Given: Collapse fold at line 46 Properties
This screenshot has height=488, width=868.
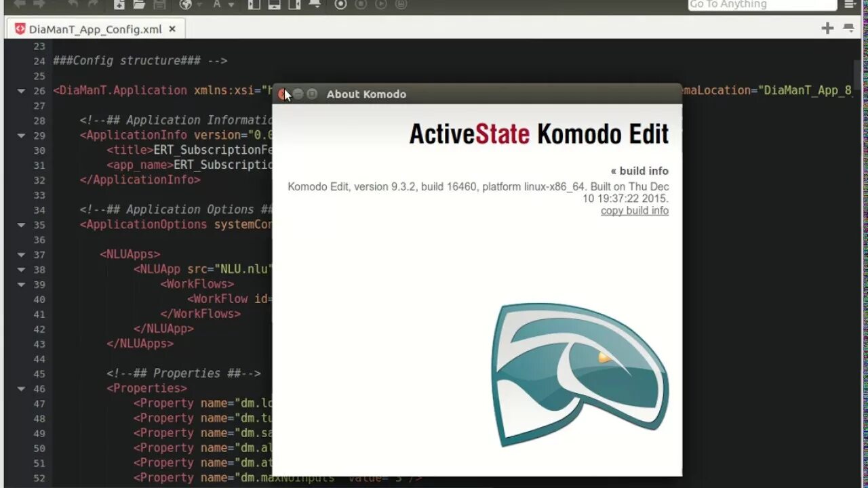Looking at the screenshot, I should 21,389.
